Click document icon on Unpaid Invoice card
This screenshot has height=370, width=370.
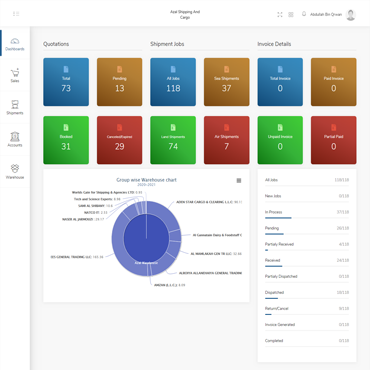[x=280, y=127]
